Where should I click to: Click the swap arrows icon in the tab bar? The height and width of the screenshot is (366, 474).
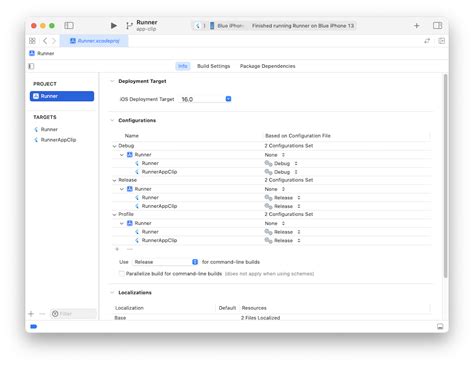(427, 41)
